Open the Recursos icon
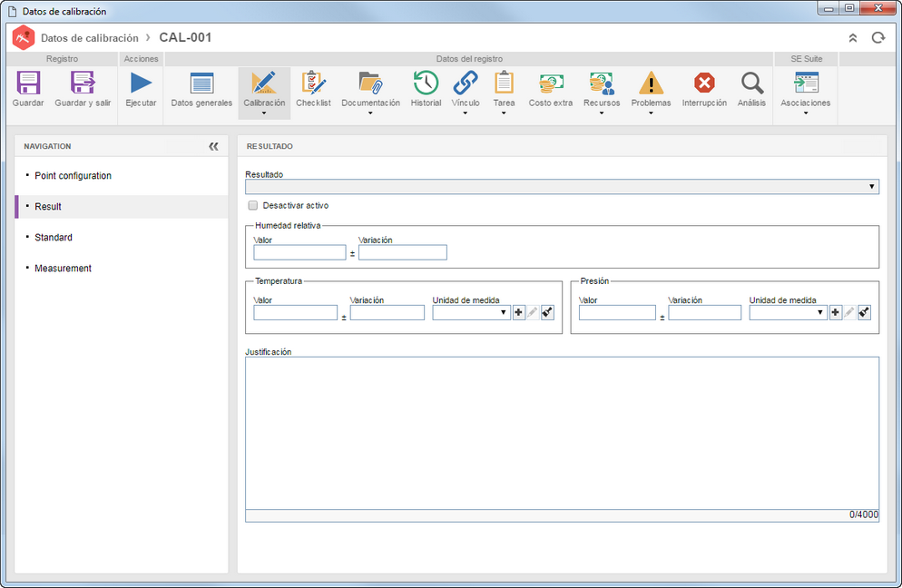Image resolution: width=902 pixels, height=588 pixels. point(602,83)
